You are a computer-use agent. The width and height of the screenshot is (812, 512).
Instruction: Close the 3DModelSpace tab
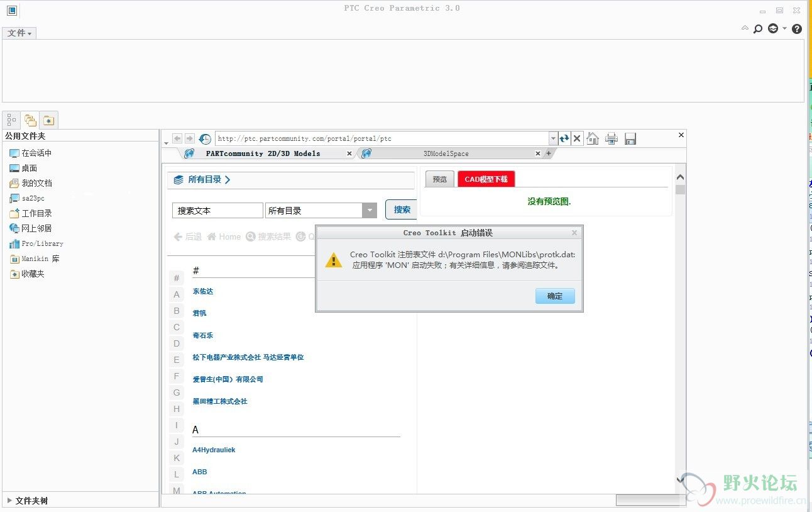click(537, 153)
